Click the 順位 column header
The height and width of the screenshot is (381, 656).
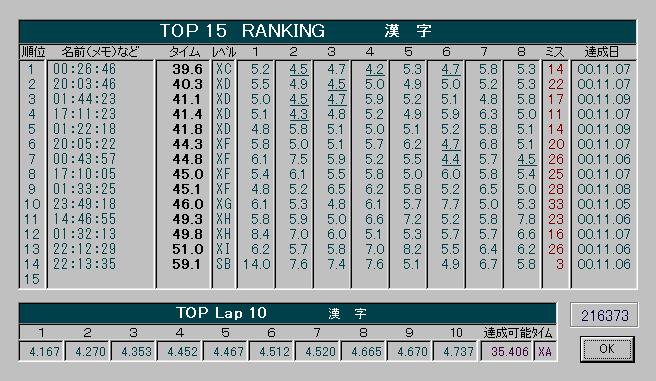click(33, 52)
